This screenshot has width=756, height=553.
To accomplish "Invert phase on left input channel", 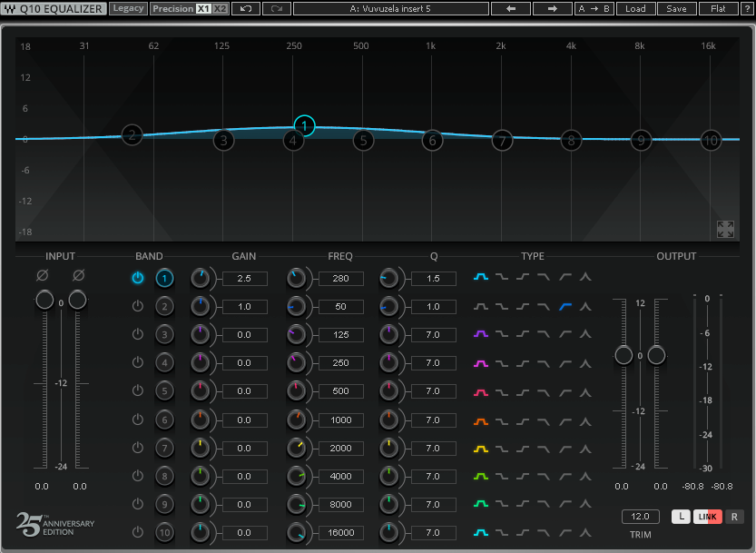I will [x=43, y=275].
